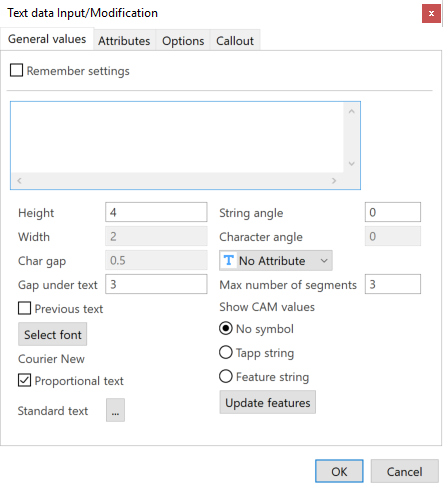Click the Select font button
Viewport: 443px width, 496px height.
tap(53, 334)
